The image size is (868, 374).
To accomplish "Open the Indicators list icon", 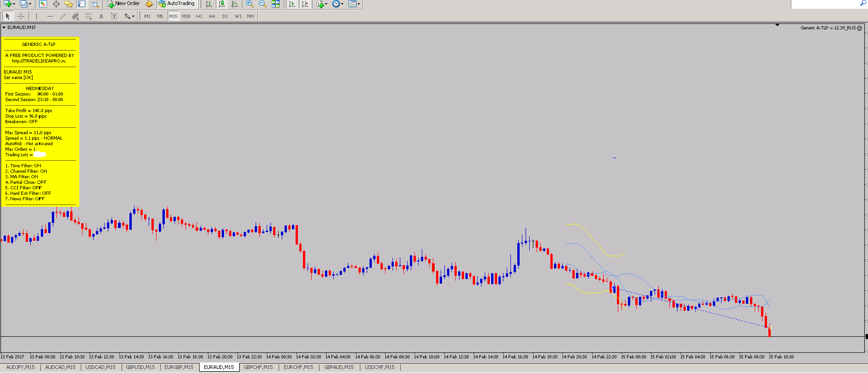I will 320,4.
